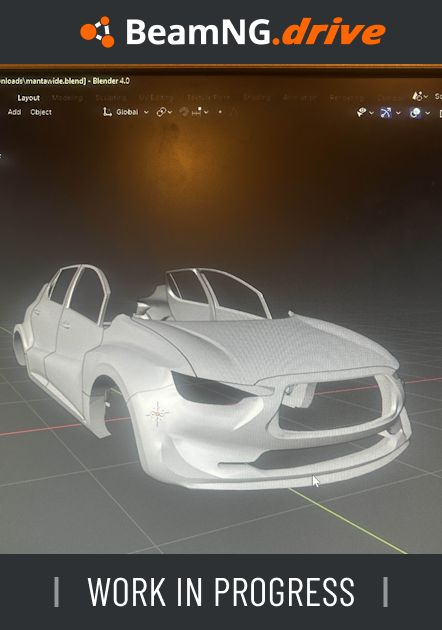Open the Sculpting workspace tab
This screenshot has height=630, width=442.
[x=110, y=98]
